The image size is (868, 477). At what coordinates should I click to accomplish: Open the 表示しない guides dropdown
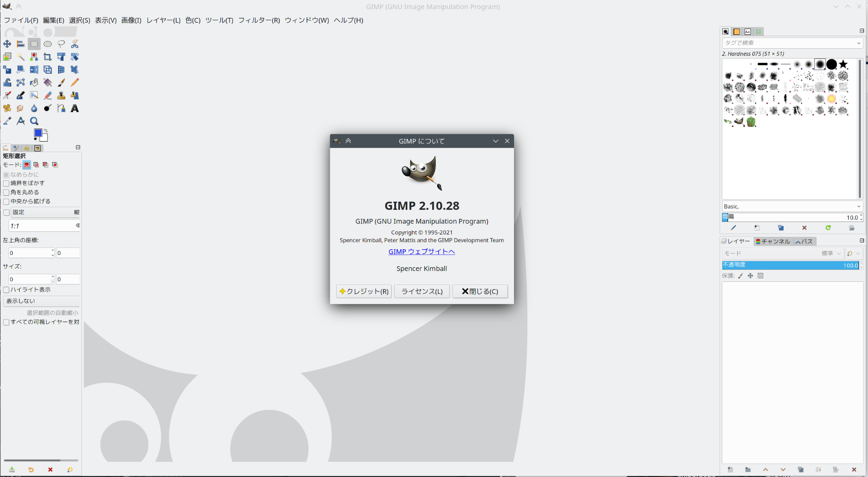click(x=41, y=301)
